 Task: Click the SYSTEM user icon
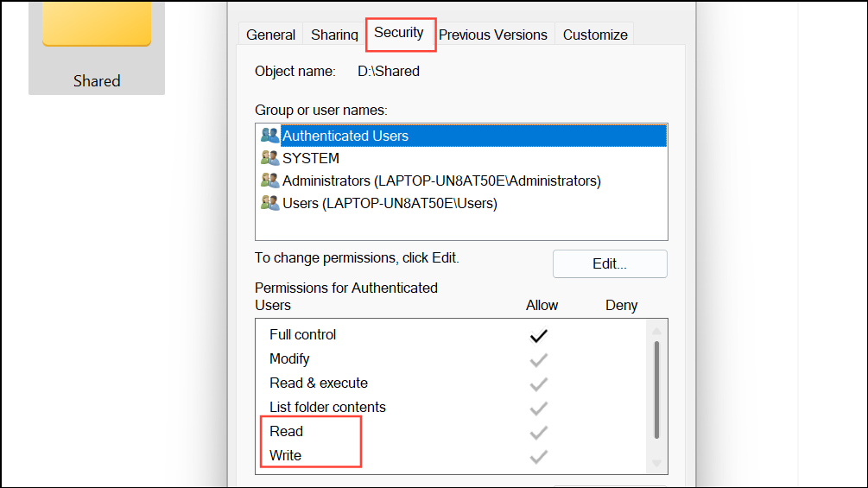coord(269,158)
